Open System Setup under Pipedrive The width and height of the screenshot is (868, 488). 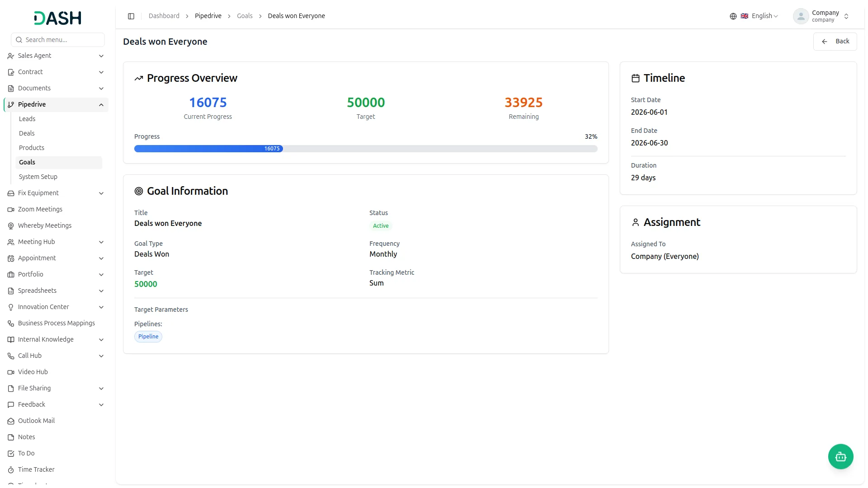point(59,177)
